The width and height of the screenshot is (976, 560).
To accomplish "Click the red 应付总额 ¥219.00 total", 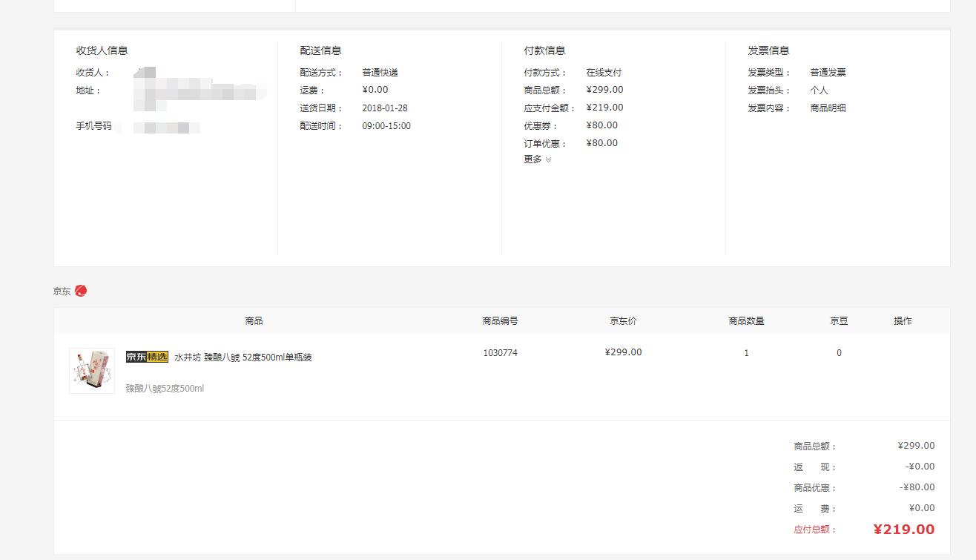I will [904, 529].
